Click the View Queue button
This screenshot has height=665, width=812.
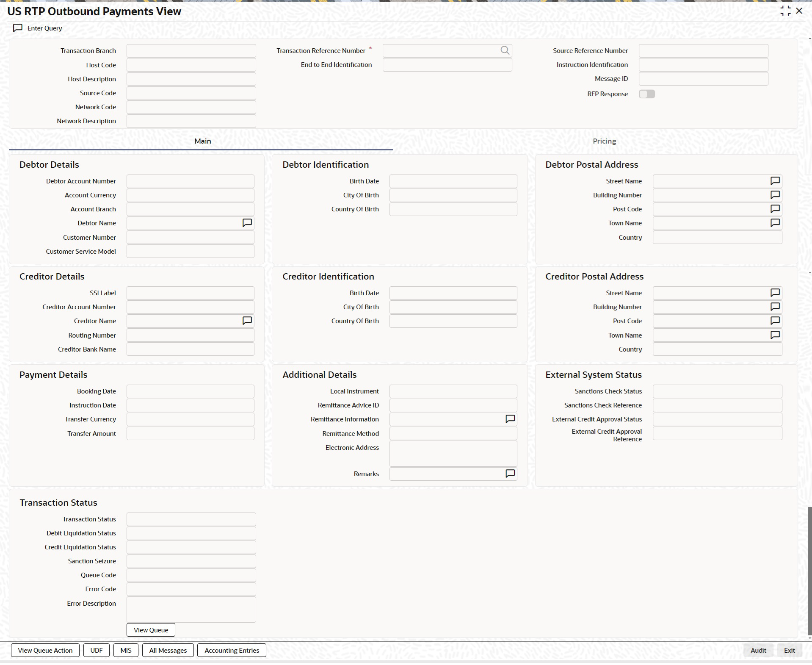[x=151, y=630]
